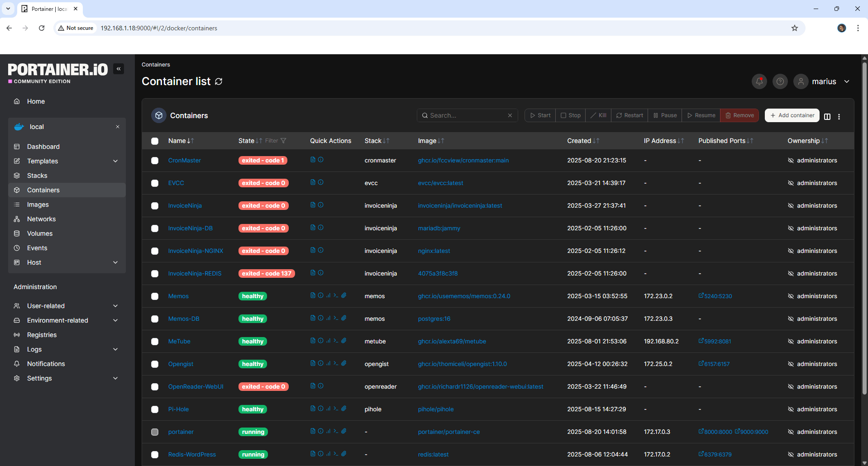Image resolution: width=868 pixels, height=466 pixels.
Task: Sort containers by Name column
Action: pyautogui.click(x=181, y=141)
